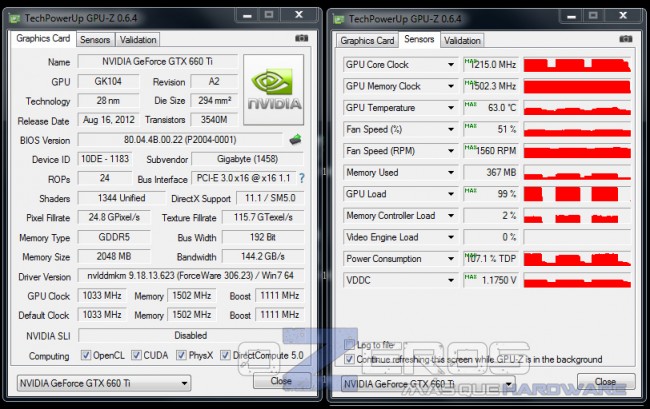Click the camera screenshot icon in Graphics Card window
This screenshot has height=409, width=650.
coord(301,38)
